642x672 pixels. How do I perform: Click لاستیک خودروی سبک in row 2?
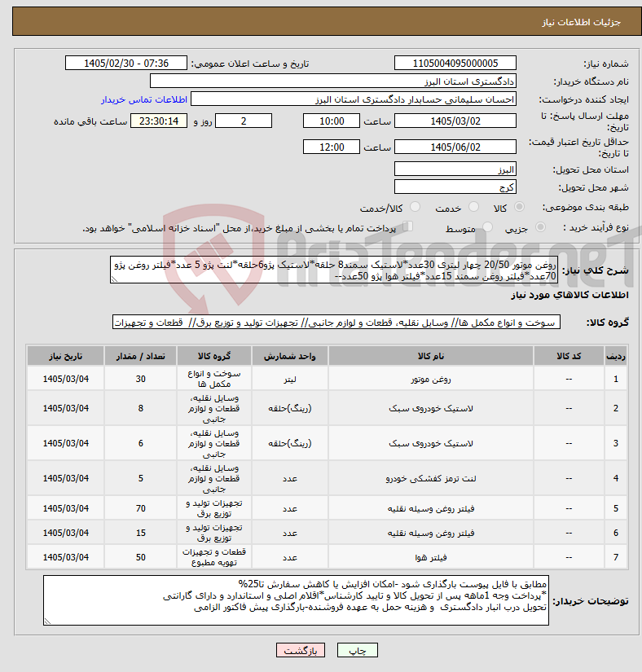[431, 408]
